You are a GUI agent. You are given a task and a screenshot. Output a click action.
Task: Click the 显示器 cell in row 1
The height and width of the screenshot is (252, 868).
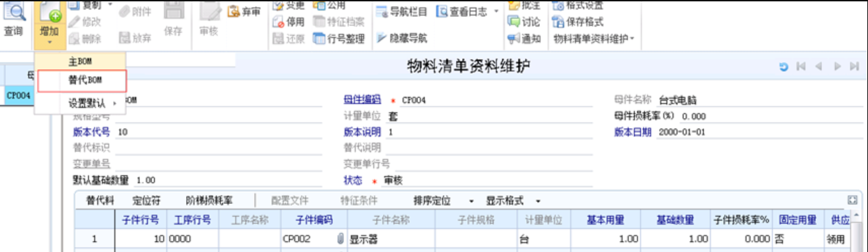coord(391,239)
